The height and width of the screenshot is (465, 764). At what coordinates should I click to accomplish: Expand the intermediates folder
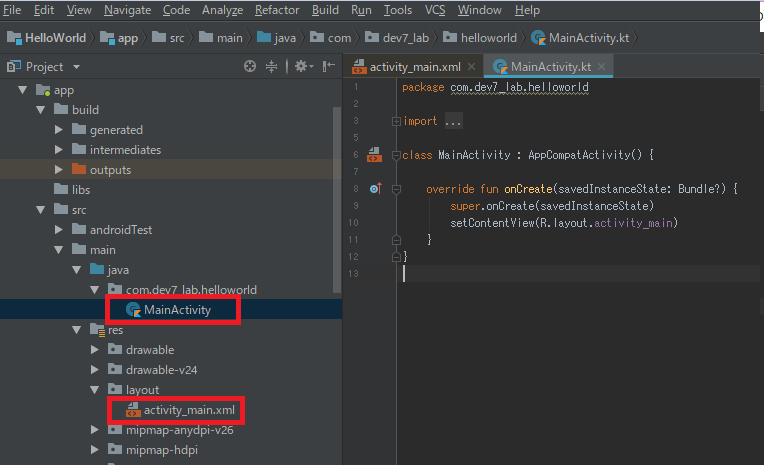(58, 150)
